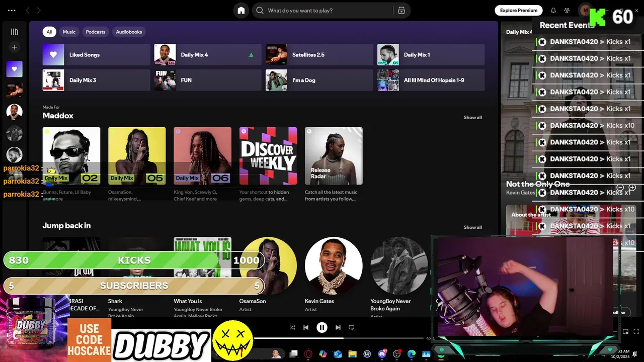Skip to the previous track

306,327
